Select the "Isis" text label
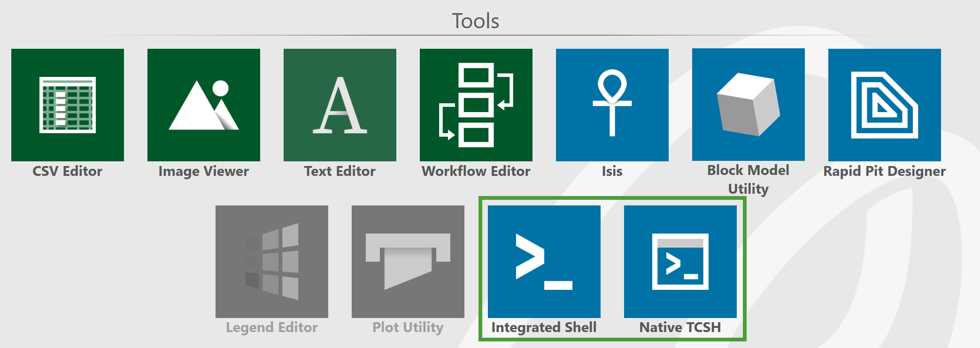The image size is (980, 348). click(x=612, y=171)
